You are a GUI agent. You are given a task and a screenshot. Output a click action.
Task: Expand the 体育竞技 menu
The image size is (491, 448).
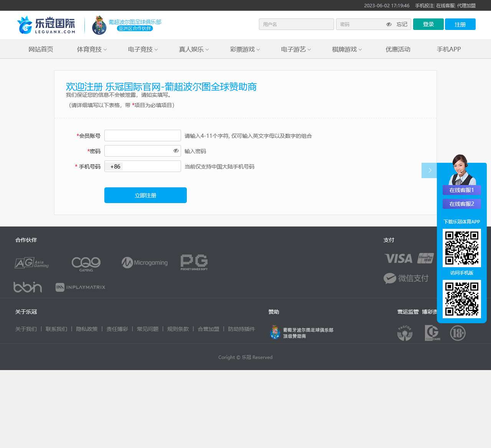pyautogui.click(x=92, y=49)
